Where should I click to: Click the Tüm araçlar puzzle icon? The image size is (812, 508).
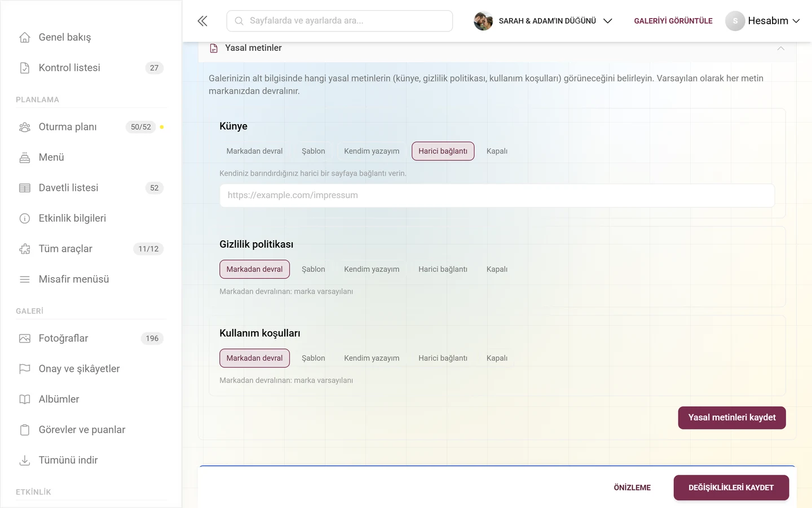click(25, 249)
